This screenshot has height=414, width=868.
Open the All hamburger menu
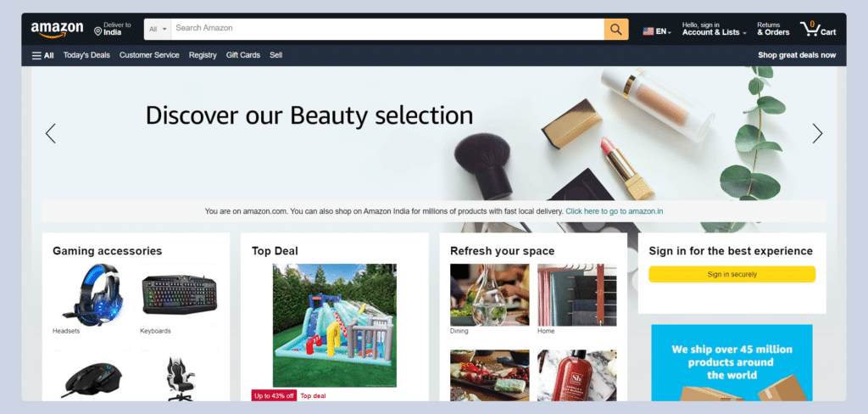(42, 55)
